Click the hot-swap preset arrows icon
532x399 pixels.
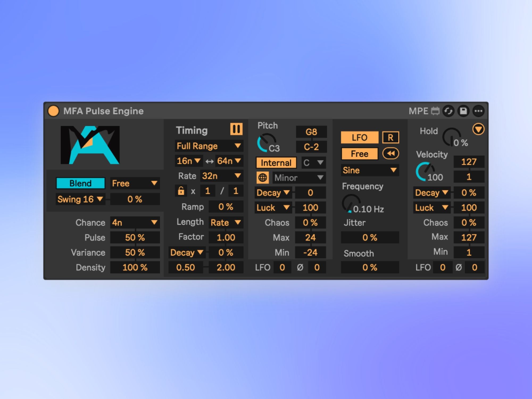tap(448, 111)
